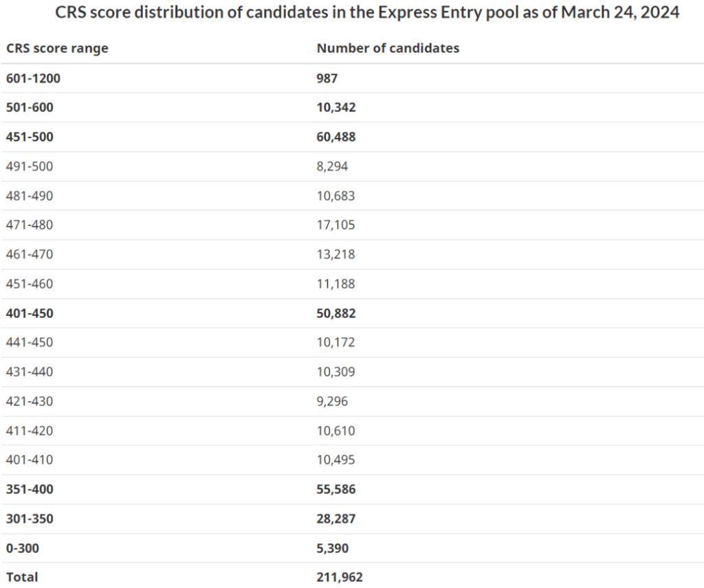Select the 601-1200 score range cell
The image size is (704, 588).
click(x=33, y=78)
